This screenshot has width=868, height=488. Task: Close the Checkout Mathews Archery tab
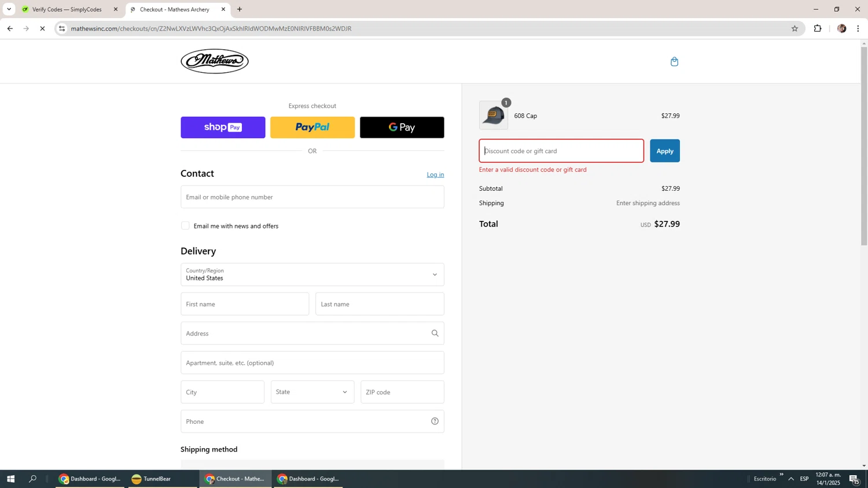point(223,9)
